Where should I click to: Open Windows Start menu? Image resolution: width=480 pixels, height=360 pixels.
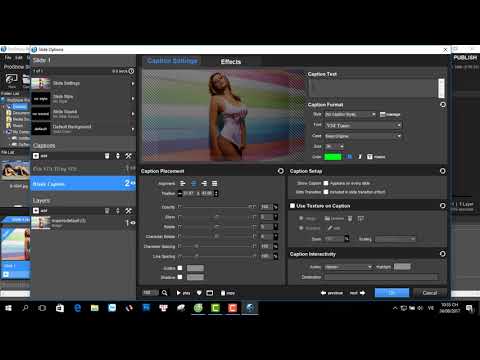[x=9, y=308]
